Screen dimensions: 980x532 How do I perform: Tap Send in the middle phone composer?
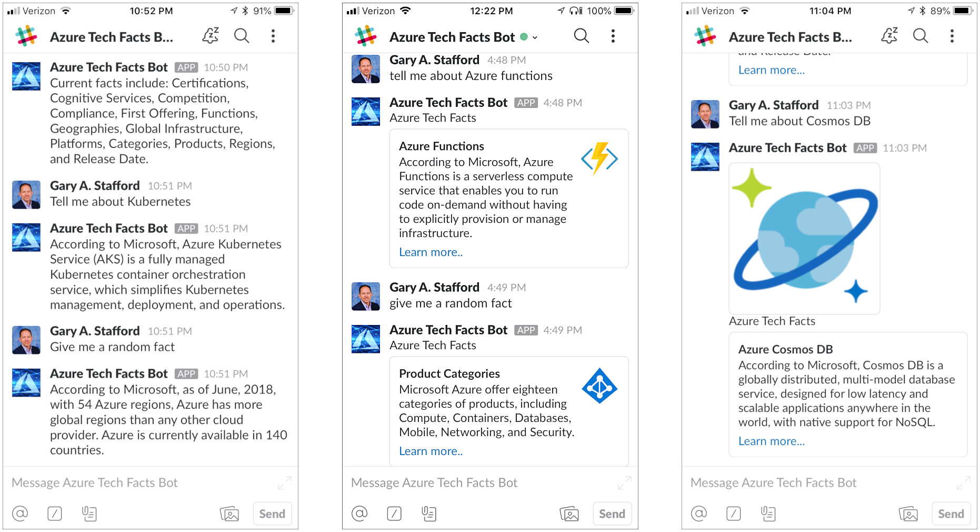tap(612, 514)
